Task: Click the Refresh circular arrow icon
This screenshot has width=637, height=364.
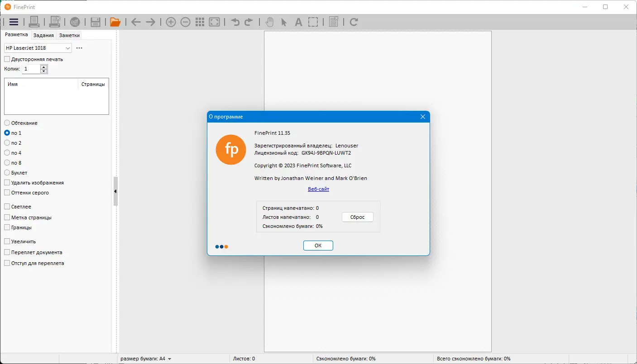Action: tap(354, 22)
